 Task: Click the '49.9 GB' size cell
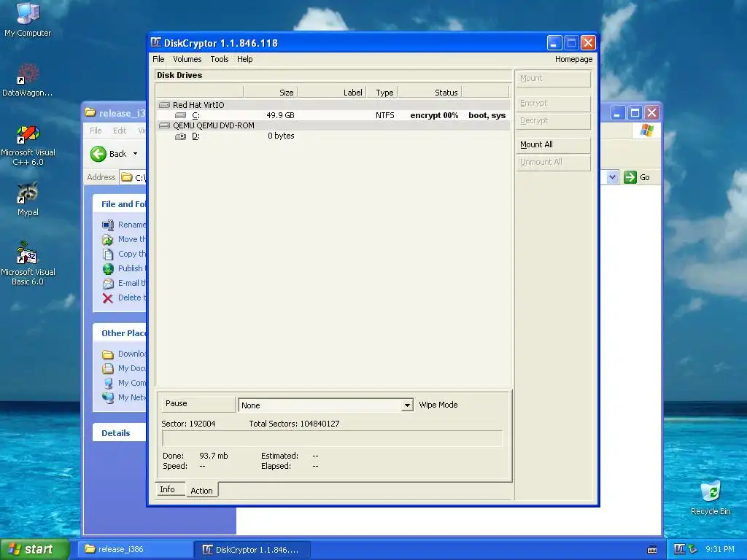(280, 115)
